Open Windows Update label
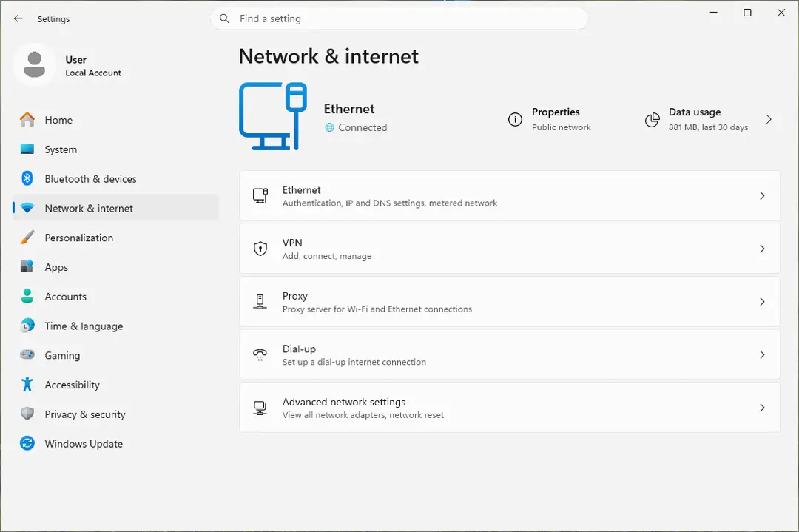799x532 pixels. pyautogui.click(x=84, y=444)
